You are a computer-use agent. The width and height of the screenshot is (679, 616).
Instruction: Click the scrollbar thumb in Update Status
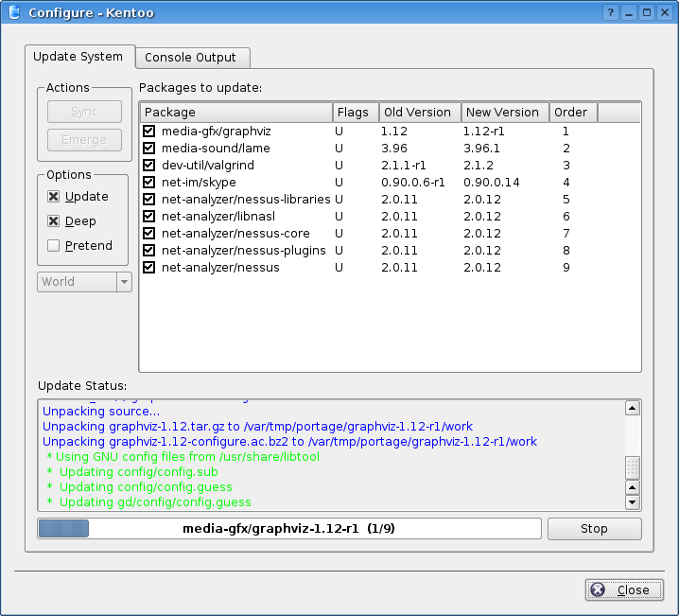[x=633, y=467]
